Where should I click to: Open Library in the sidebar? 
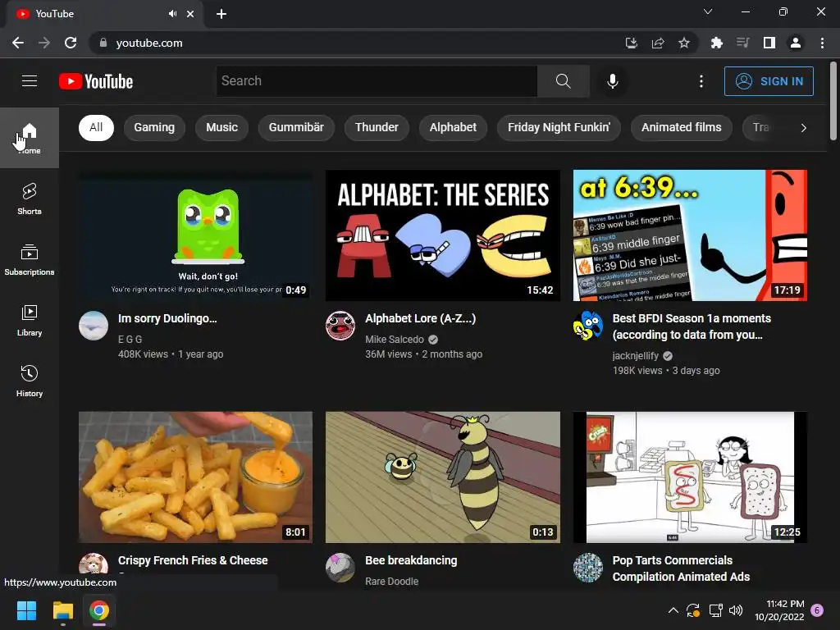click(x=30, y=320)
